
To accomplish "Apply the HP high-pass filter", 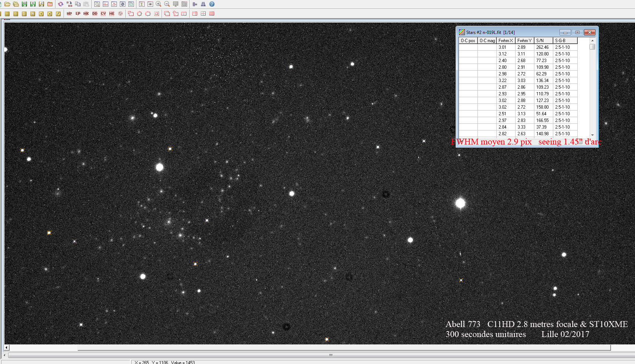I will click(x=69, y=13).
